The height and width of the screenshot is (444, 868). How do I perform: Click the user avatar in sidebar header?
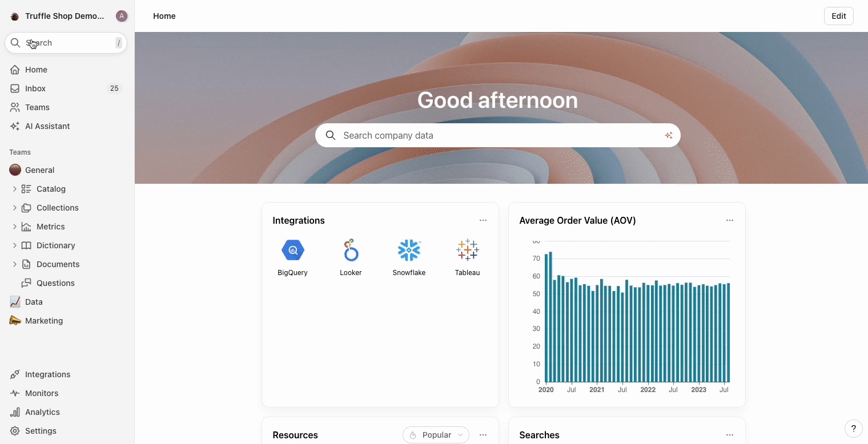click(x=121, y=16)
